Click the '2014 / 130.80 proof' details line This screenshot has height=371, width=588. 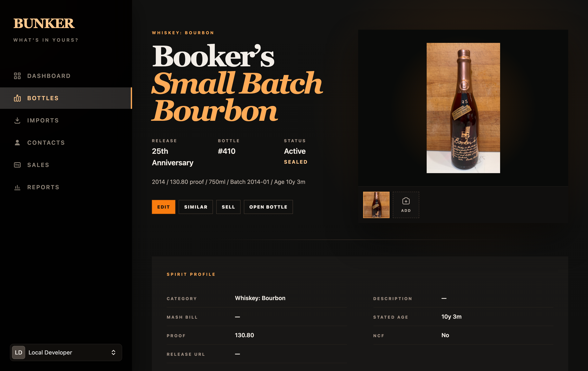(229, 182)
